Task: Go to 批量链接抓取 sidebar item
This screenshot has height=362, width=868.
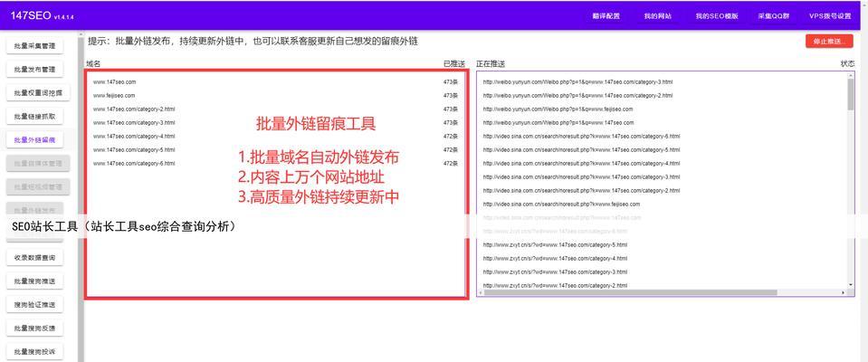Action: (35, 117)
